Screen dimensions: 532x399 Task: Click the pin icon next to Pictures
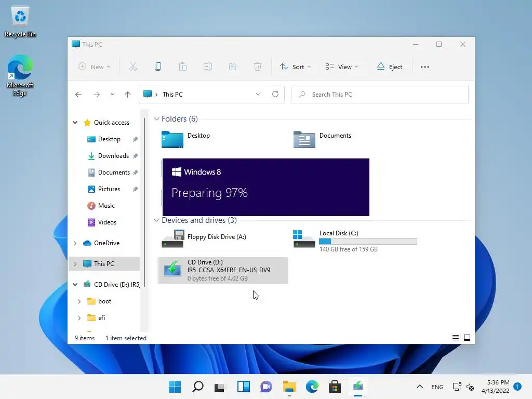tap(136, 189)
